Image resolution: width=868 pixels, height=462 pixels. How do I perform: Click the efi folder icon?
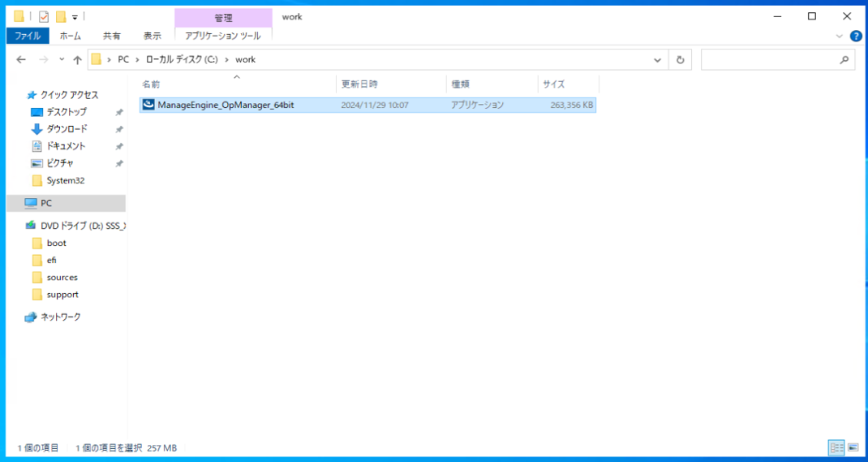[37, 261]
